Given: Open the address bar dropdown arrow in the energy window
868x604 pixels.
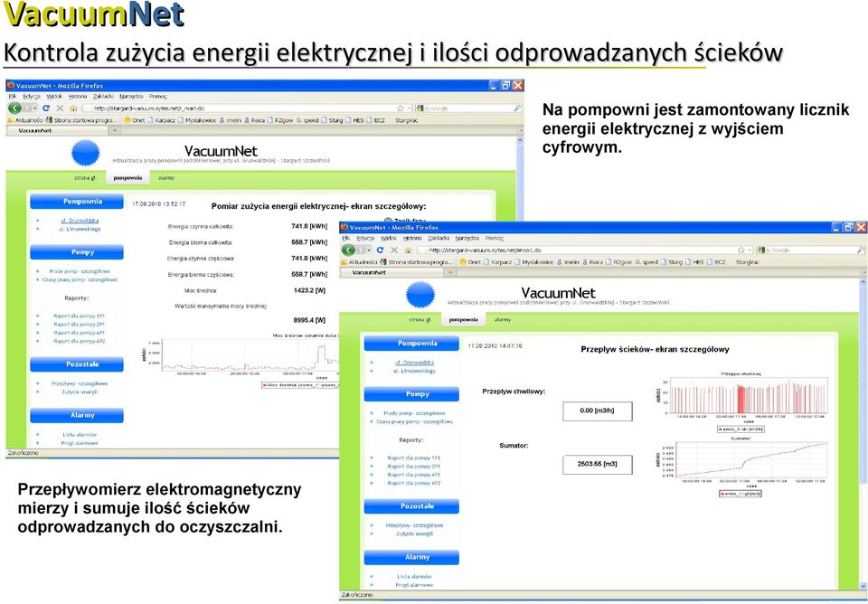Looking at the screenshot, I should (409, 109).
